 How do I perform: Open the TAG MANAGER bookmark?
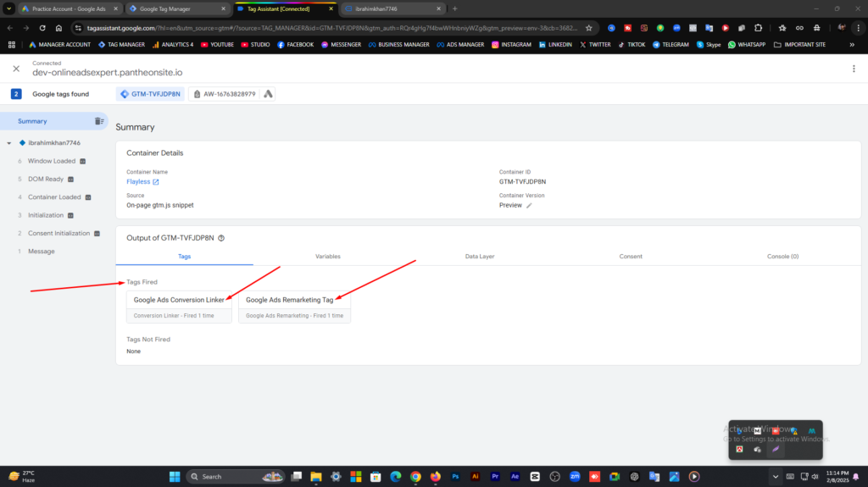click(x=121, y=44)
